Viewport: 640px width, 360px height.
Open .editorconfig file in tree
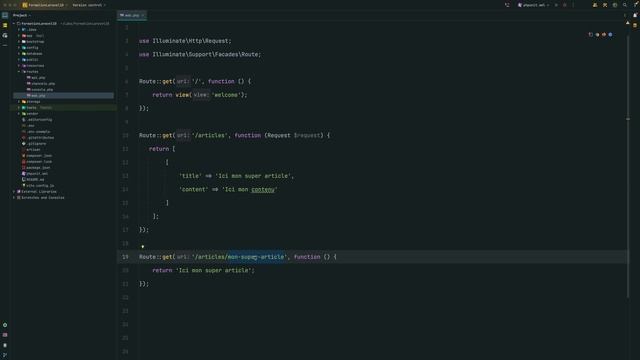pyautogui.click(x=37, y=120)
